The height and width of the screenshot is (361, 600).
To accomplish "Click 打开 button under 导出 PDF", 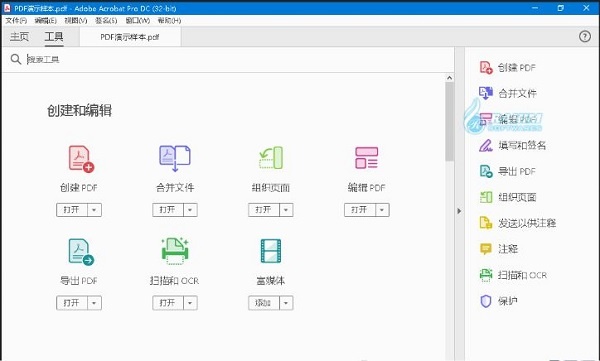I will point(72,303).
